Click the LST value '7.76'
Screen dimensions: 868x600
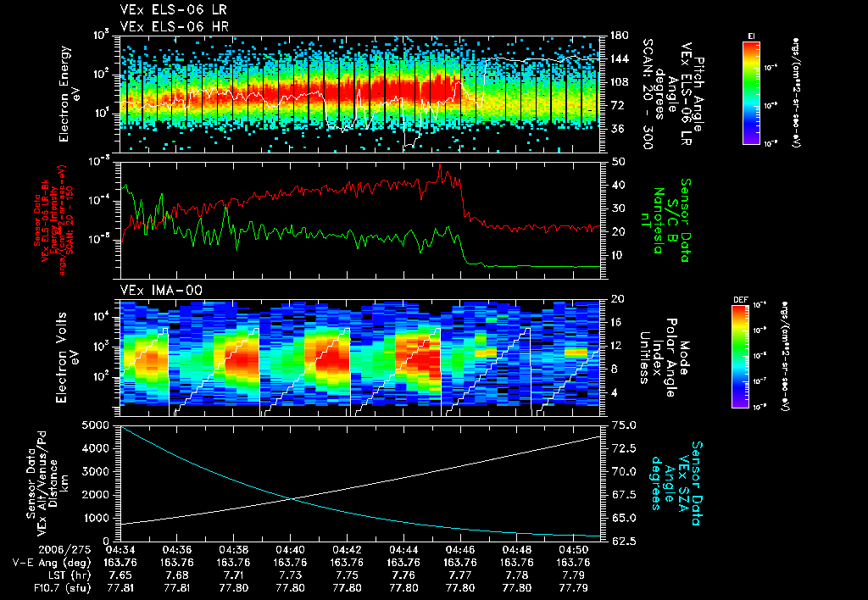(403, 575)
